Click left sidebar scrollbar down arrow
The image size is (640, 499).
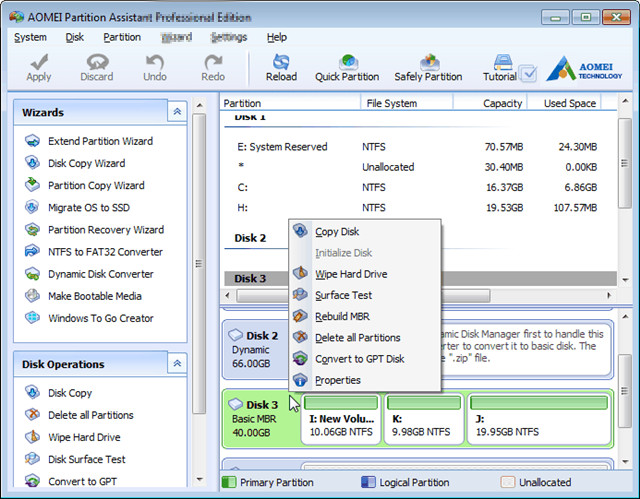tap(199, 480)
